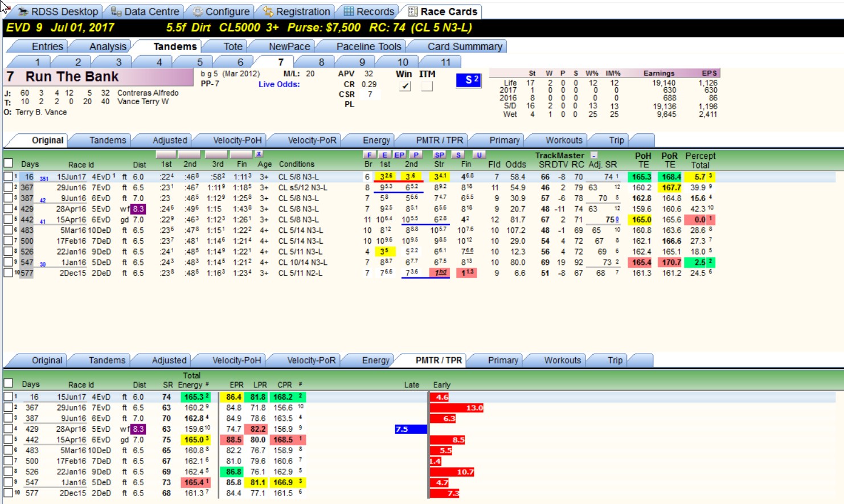Click jockey name Contreras Alfredo
The width and height of the screenshot is (844, 504).
148,93
